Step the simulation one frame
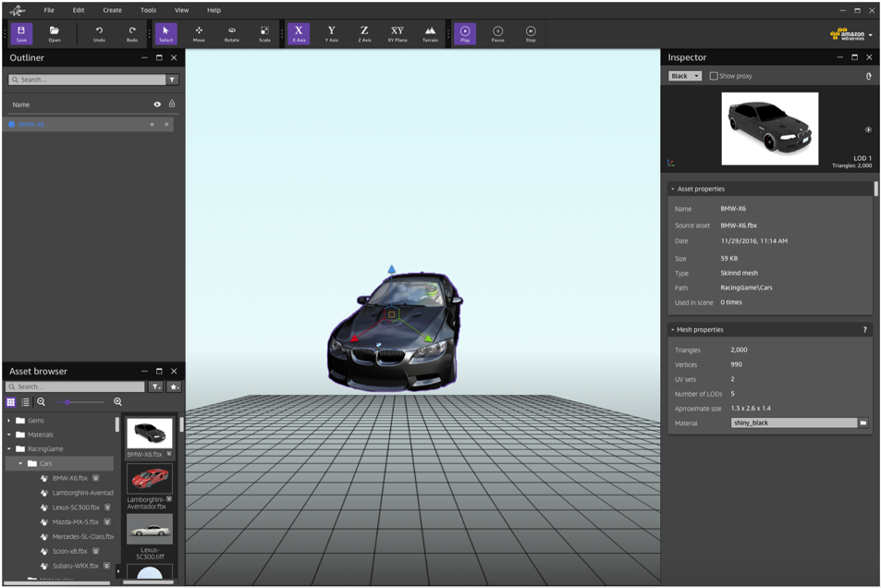881x588 pixels. (531, 33)
